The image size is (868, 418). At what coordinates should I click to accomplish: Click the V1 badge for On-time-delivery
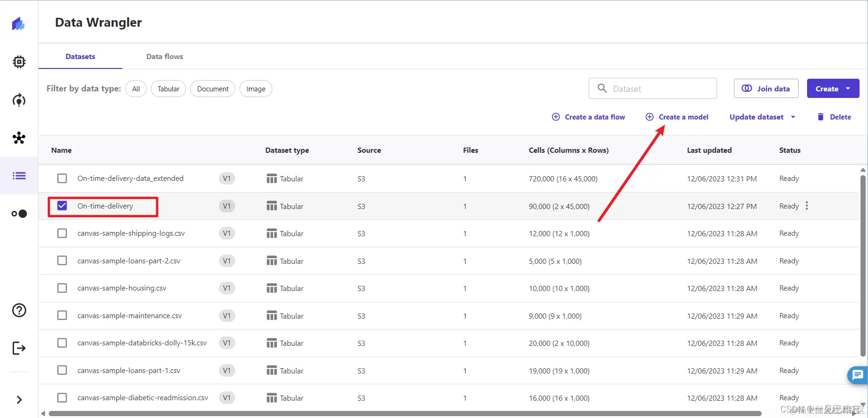227,206
